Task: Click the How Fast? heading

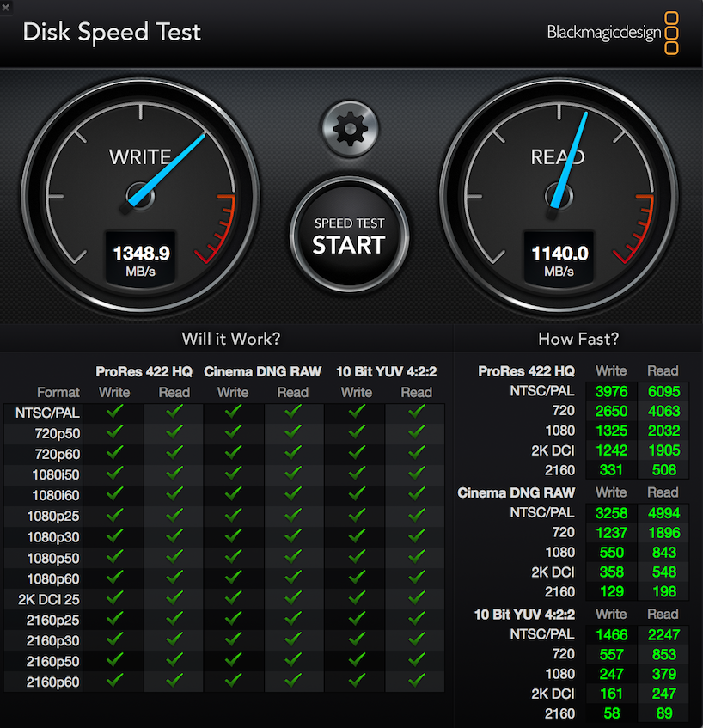Action: pyautogui.click(x=578, y=339)
